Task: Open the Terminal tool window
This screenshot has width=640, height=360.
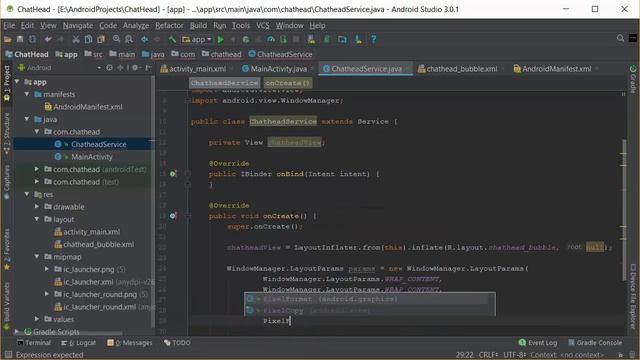Action: tap(34, 343)
